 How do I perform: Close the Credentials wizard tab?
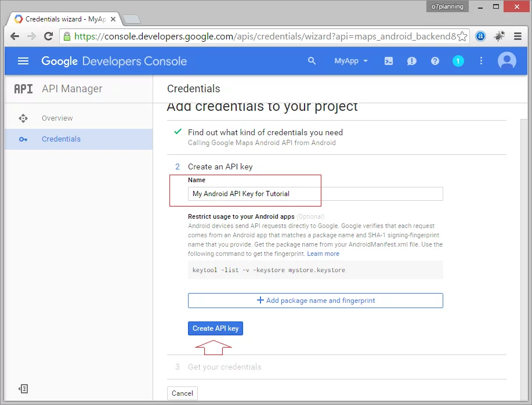coord(113,19)
